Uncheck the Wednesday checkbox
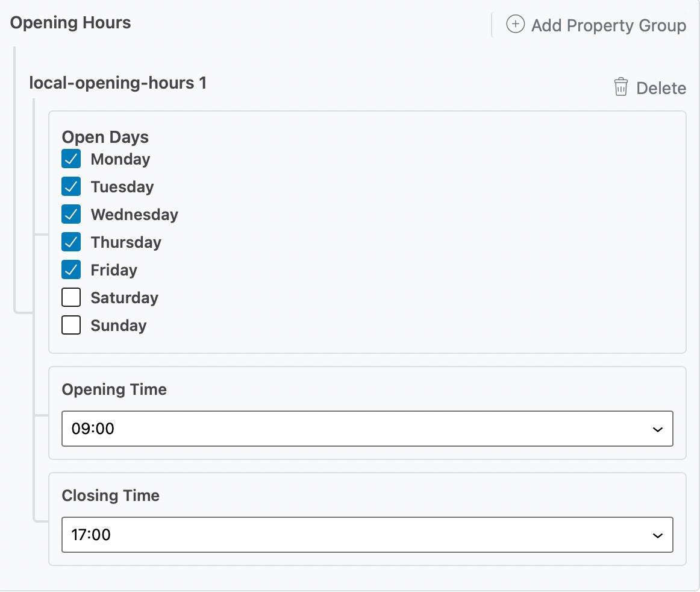This screenshot has height=592, width=700. tap(71, 214)
